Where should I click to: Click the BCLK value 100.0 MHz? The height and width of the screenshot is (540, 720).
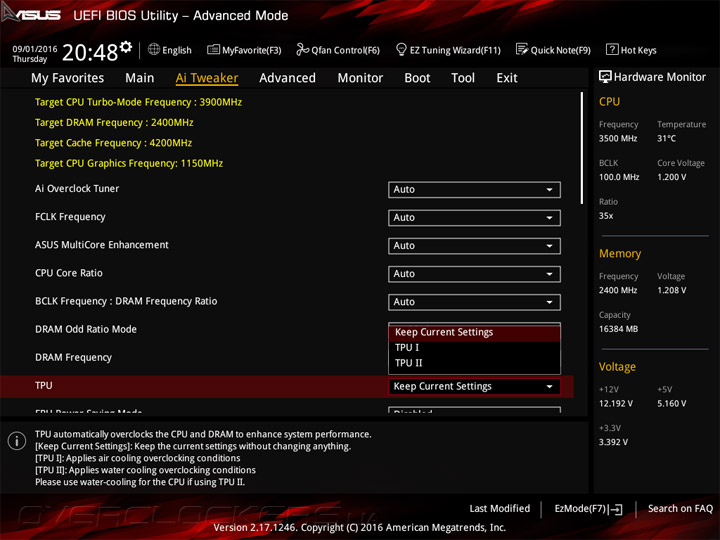point(619,177)
